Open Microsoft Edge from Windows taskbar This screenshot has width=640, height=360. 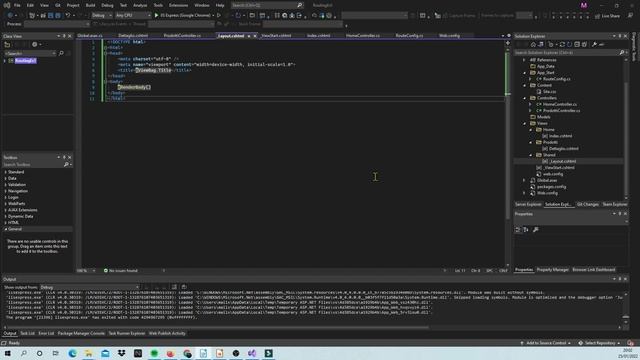pos(73,353)
